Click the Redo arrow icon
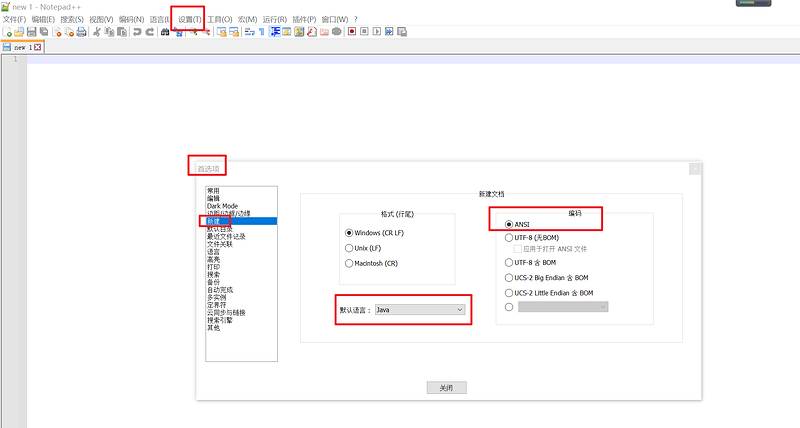Viewport: 800px width, 428px height. point(149,32)
